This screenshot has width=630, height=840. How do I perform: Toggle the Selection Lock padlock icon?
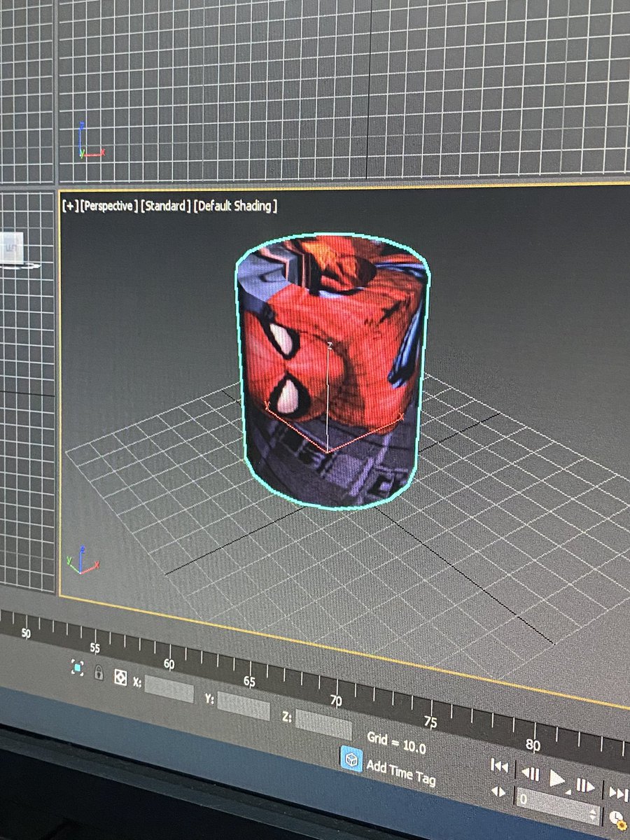coord(99,672)
